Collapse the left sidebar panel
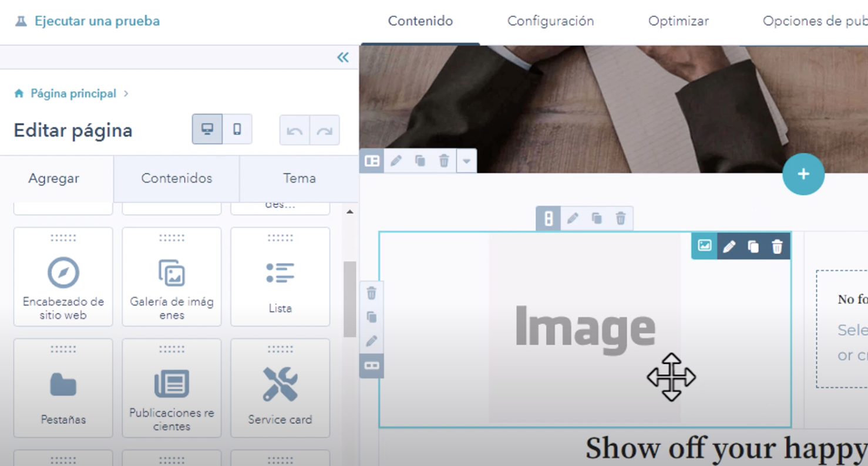868x466 pixels. (343, 57)
